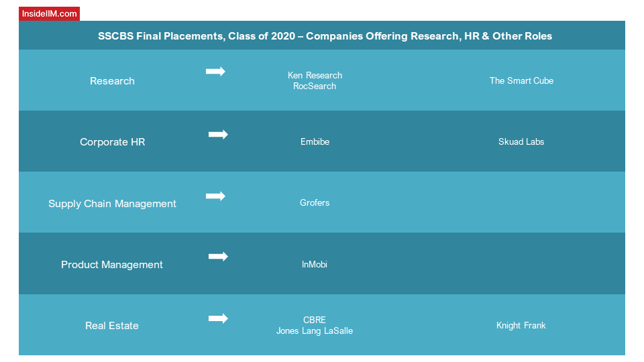The height and width of the screenshot is (362, 644).
Task: Click the Knight Frank company name
Action: tap(521, 326)
